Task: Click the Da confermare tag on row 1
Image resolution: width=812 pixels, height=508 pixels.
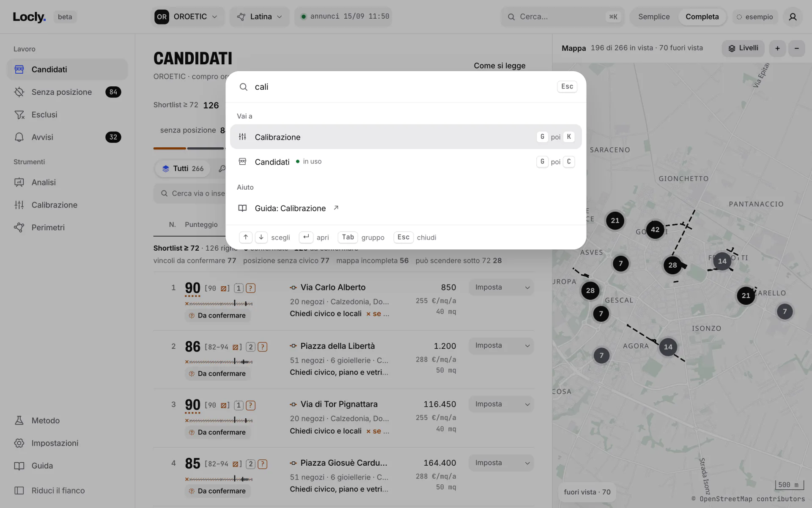Action: (217, 316)
